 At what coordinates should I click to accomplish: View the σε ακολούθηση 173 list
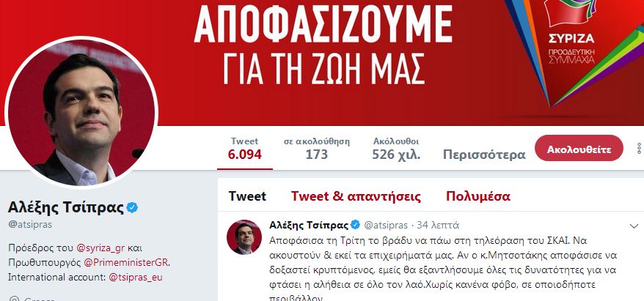[x=317, y=149]
